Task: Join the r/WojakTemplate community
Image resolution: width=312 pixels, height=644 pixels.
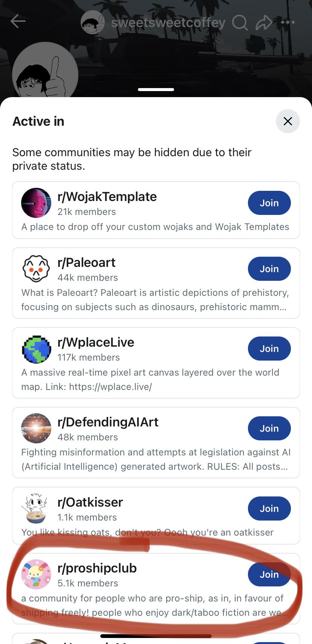Action: (269, 203)
